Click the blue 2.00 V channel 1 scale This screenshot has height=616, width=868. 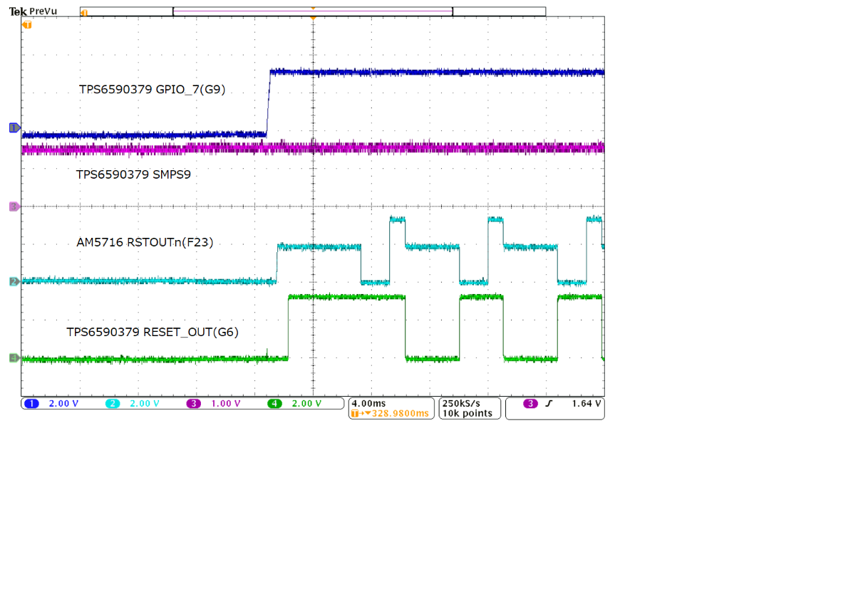click(x=63, y=403)
